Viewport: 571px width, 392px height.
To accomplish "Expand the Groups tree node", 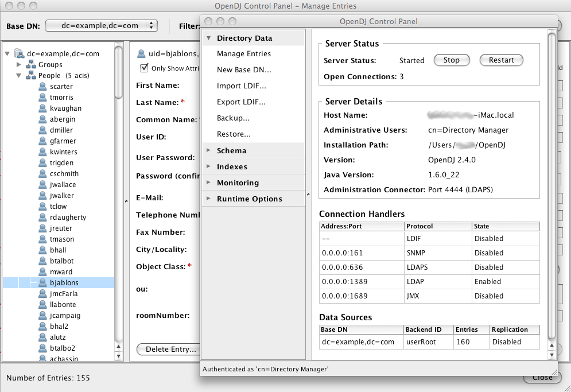I will (19, 64).
